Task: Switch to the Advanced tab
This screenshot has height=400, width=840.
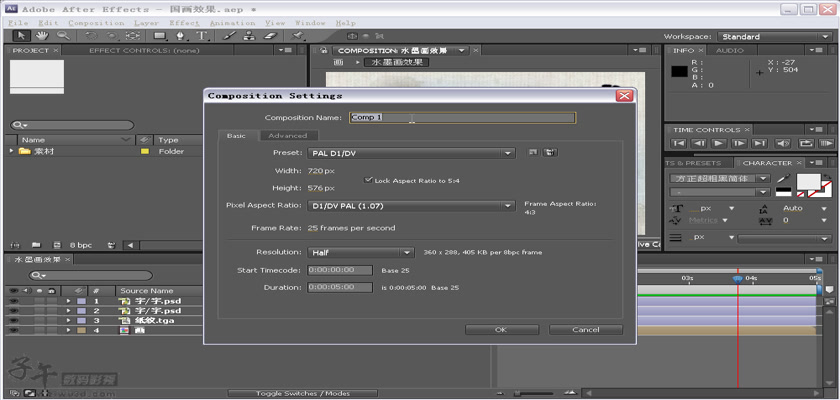Action: 288,136
